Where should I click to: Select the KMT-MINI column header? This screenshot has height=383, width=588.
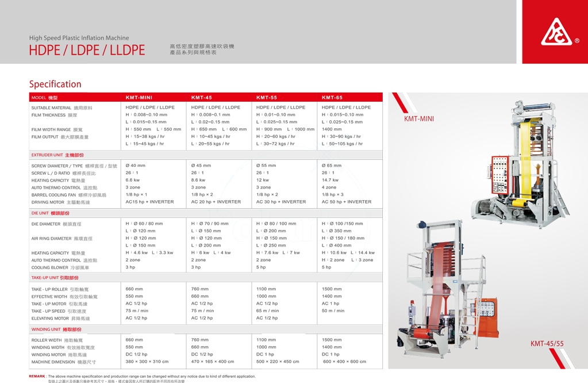[x=139, y=98]
